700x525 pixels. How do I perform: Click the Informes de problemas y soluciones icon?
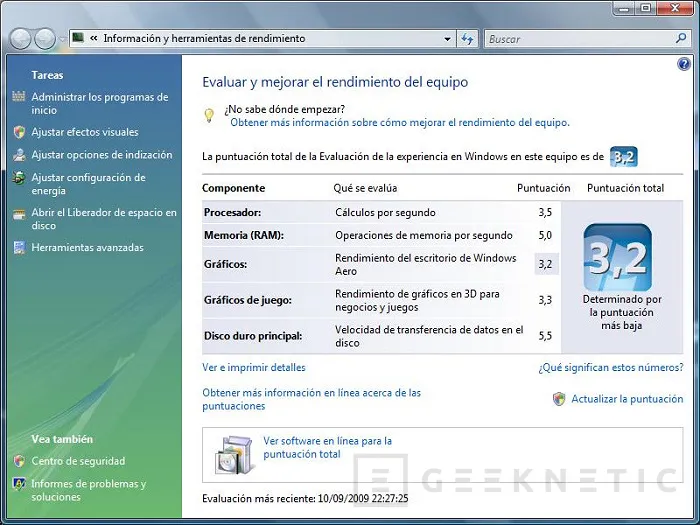[x=19, y=484]
